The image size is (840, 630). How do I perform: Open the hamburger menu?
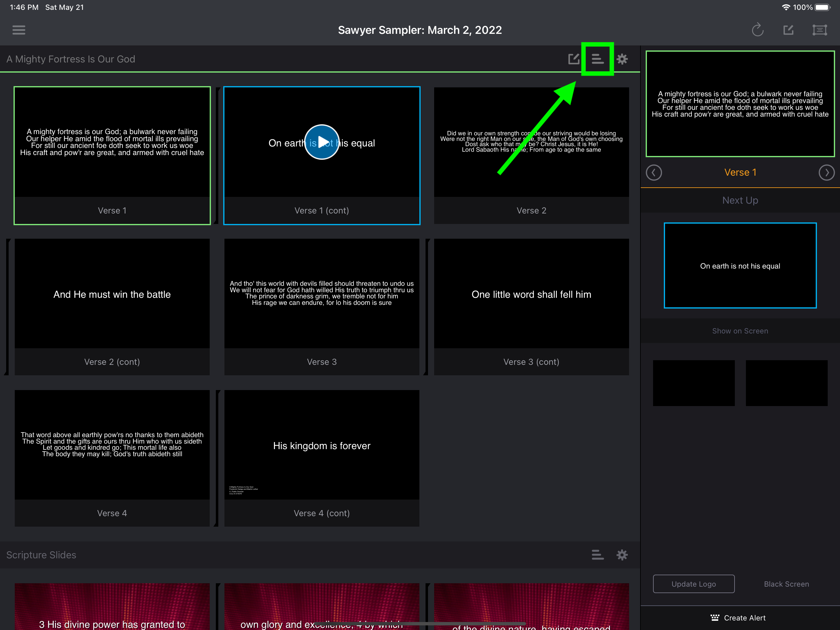pos(19,30)
